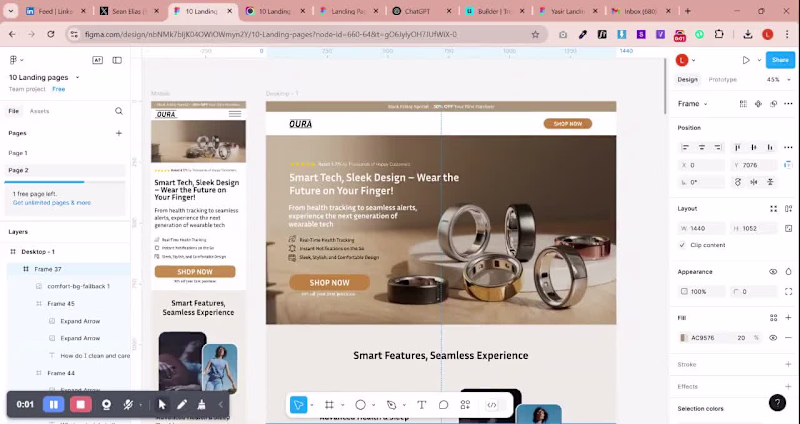This screenshot has height=424, width=800.
Task: Click align left icon
Action: 685,147
